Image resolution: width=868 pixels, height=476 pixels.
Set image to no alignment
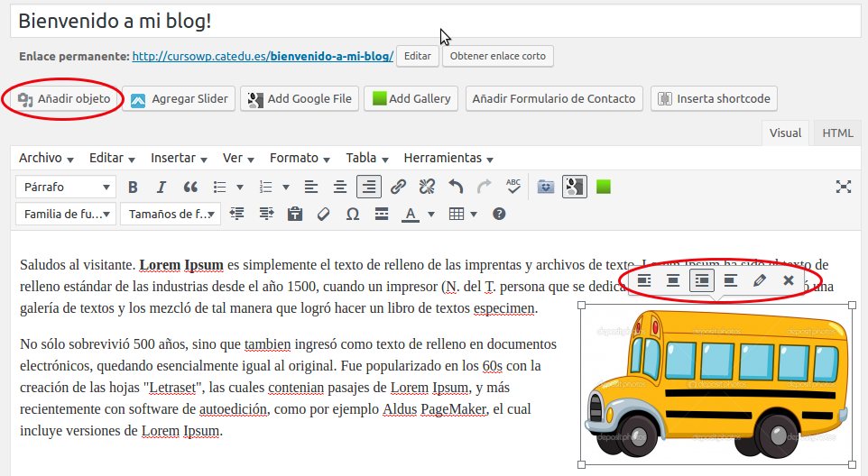(x=730, y=281)
